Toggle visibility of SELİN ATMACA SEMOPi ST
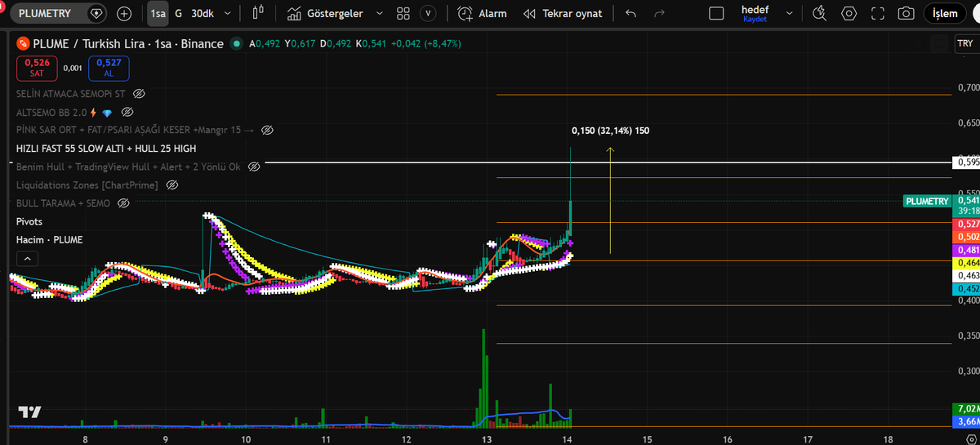The image size is (980, 445). pos(139,94)
